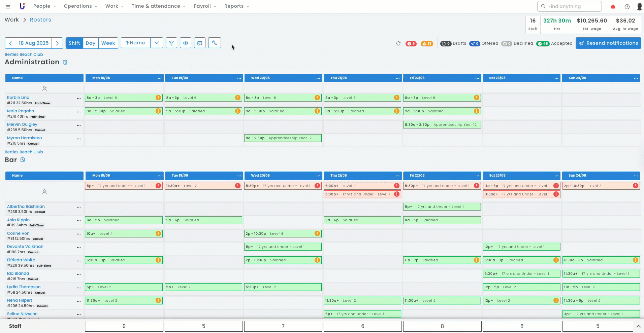Open the hamburger navigation menu
This screenshot has width=644, height=333.
click(x=8, y=6)
